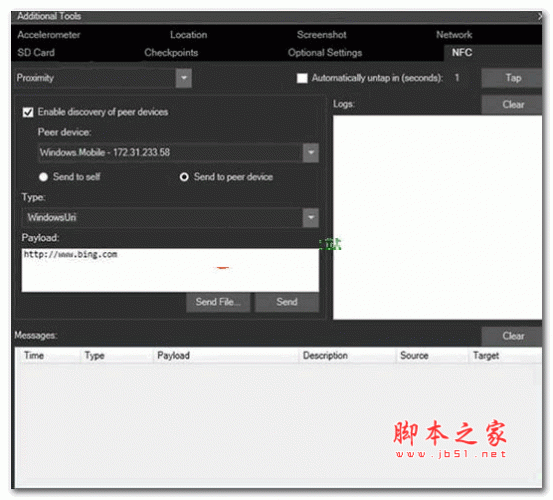Expand the WindowsUri Type dropdown arrow
The width and height of the screenshot is (553, 500).
[311, 218]
